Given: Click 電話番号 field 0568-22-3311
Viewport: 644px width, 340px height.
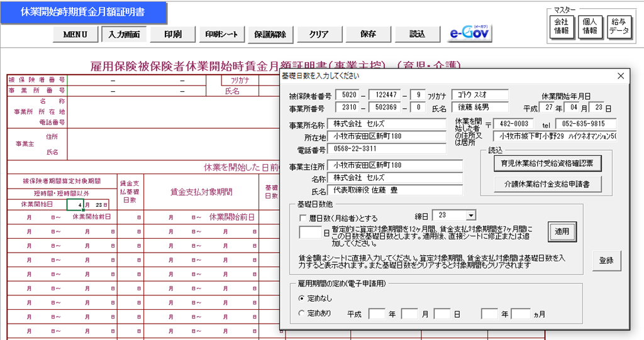Looking at the screenshot, I should (x=387, y=148).
